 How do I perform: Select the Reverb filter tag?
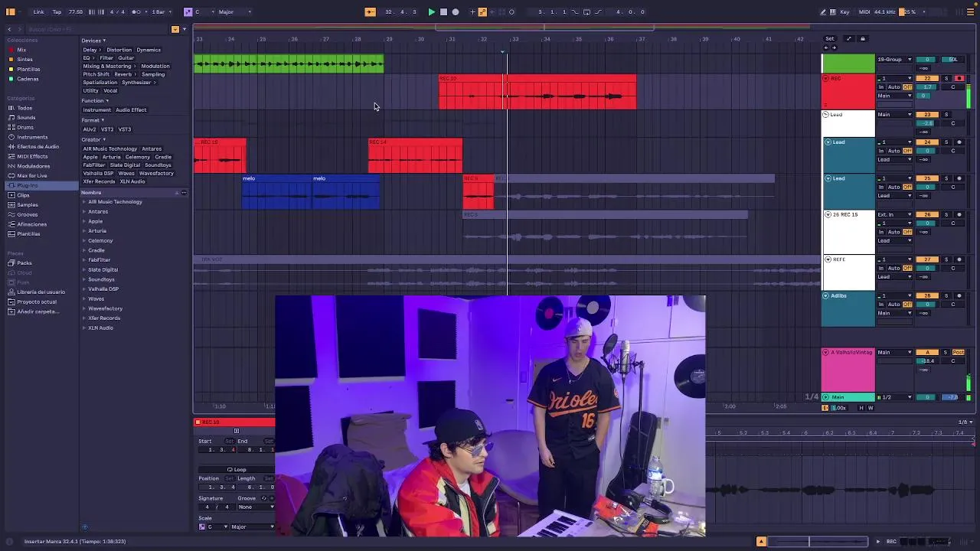[123, 74]
